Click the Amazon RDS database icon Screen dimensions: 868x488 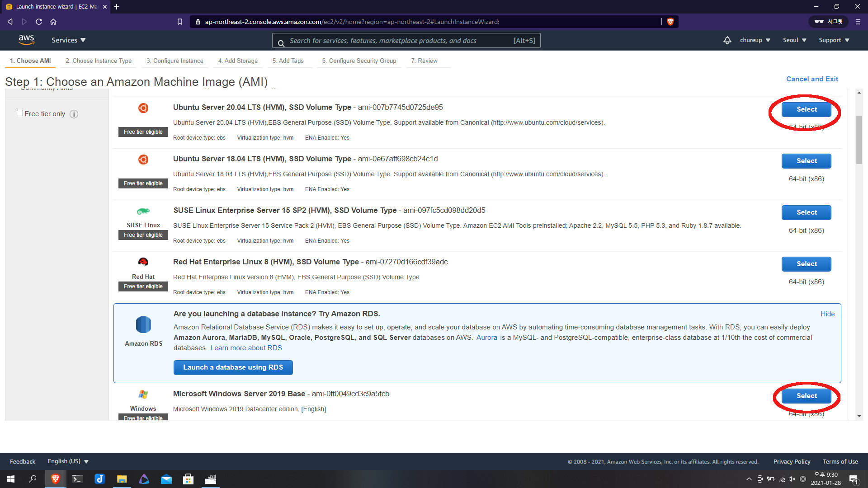(143, 324)
